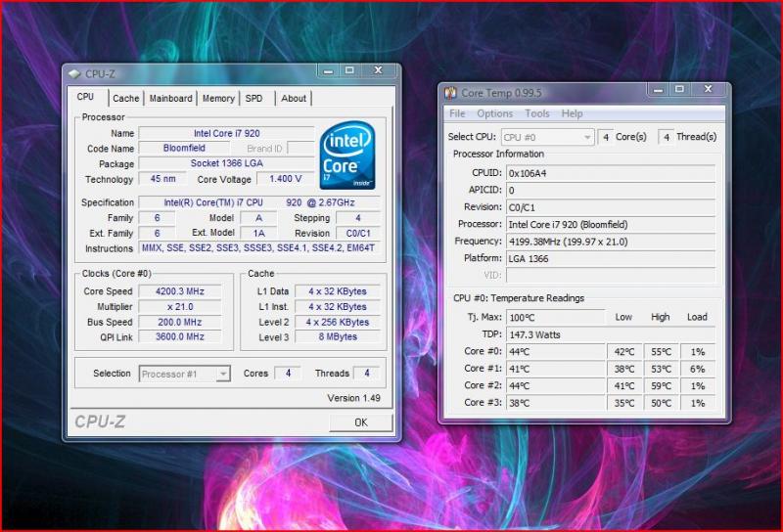Switch to the Memory tab
The image size is (783, 532).
(218, 99)
